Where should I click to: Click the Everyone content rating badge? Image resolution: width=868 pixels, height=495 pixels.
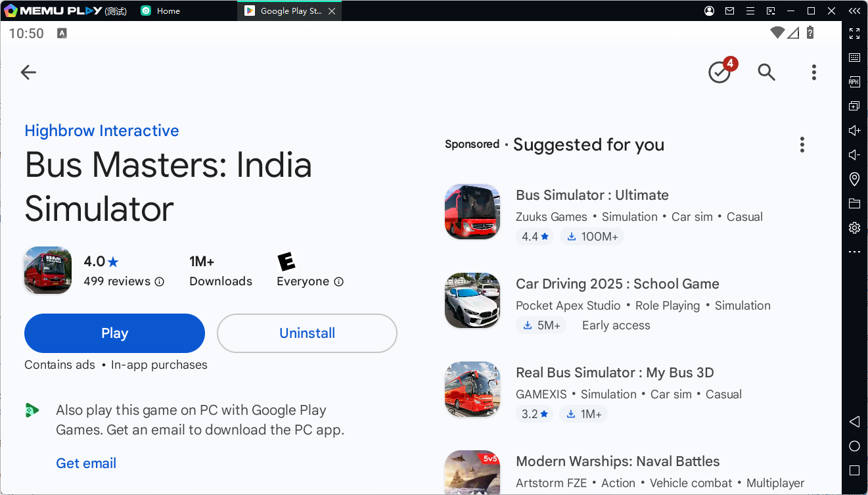[x=286, y=261]
